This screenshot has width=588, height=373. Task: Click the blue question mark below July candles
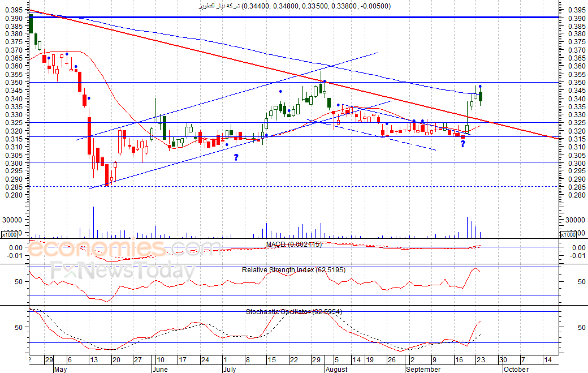pyautogui.click(x=236, y=157)
